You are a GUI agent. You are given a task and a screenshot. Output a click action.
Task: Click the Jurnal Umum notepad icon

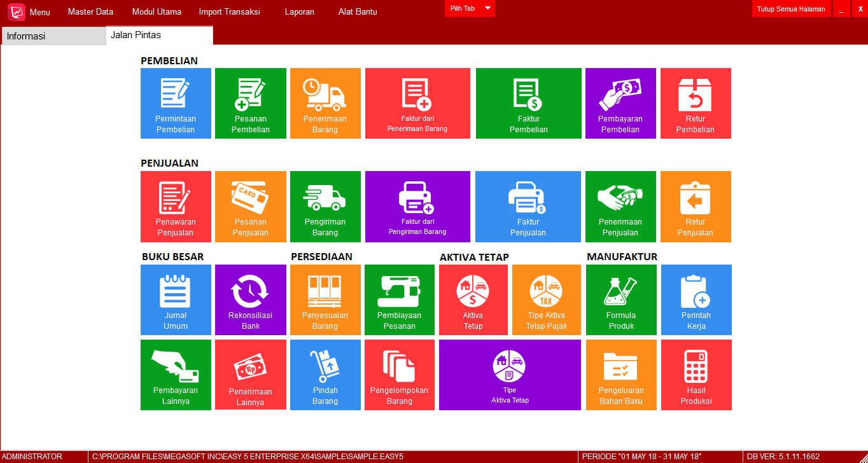[x=176, y=292]
